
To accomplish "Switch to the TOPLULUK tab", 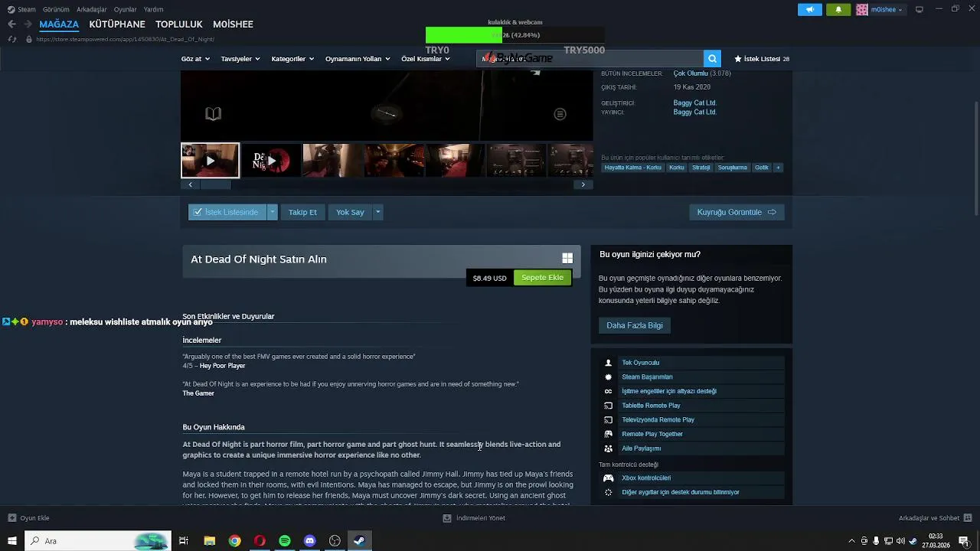I will pos(179,24).
